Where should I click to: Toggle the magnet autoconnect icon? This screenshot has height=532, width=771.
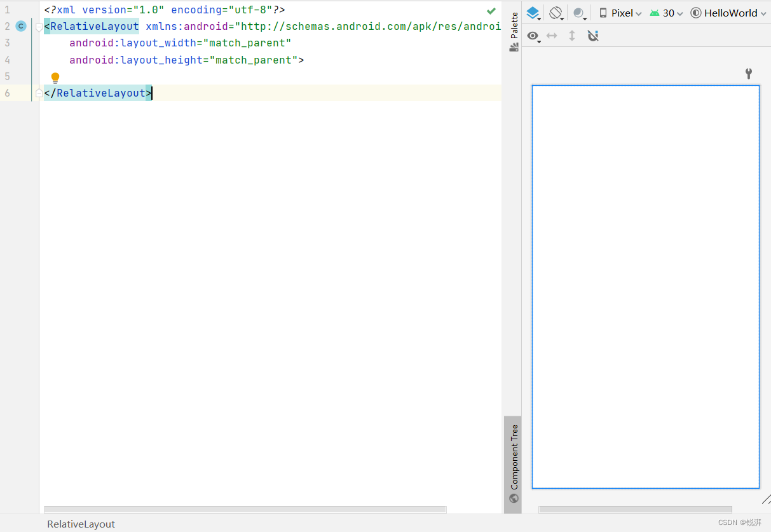(593, 36)
